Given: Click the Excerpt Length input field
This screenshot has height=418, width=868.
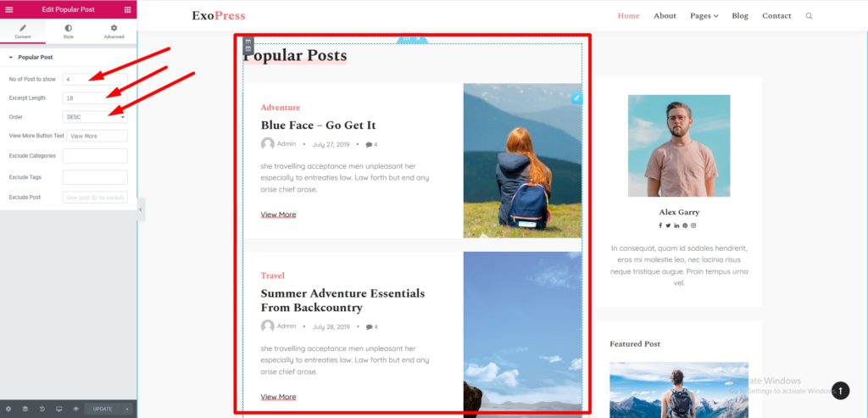Looking at the screenshot, I should 95,98.
